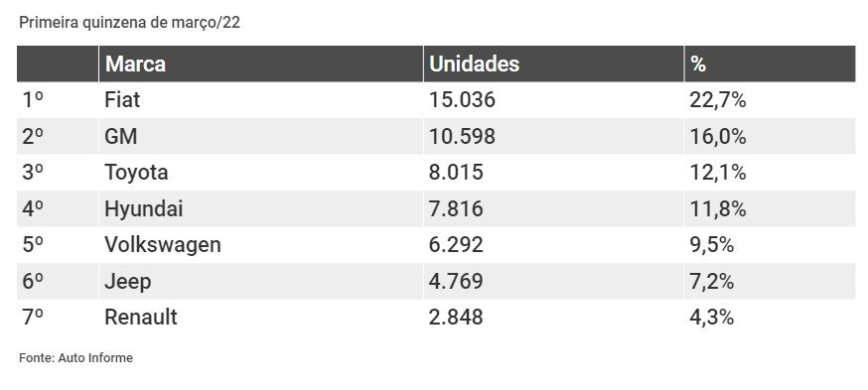Click the 1º ranking cell
The image size is (868, 390).
[33, 100]
